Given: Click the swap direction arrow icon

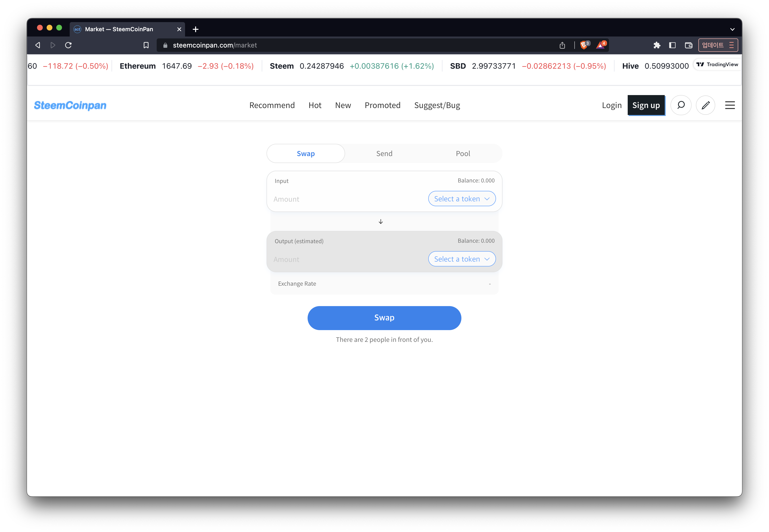Looking at the screenshot, I should [381, 222].
